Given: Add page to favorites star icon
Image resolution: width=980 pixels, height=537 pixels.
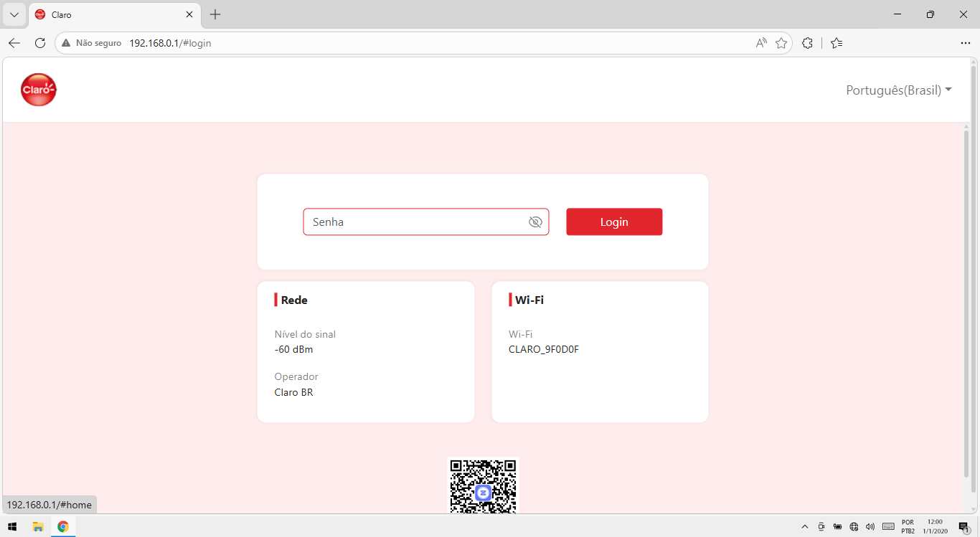Looking at the screenshot, I should point(781,43).
